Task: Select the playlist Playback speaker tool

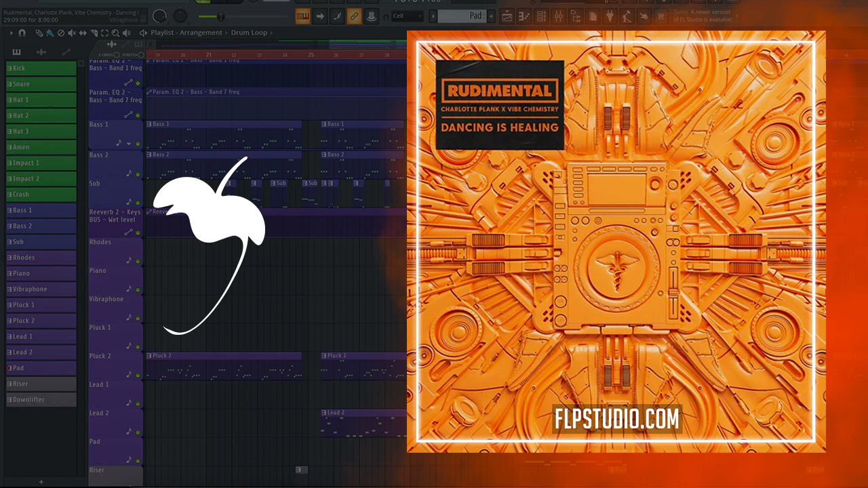Action: (126, 33)
